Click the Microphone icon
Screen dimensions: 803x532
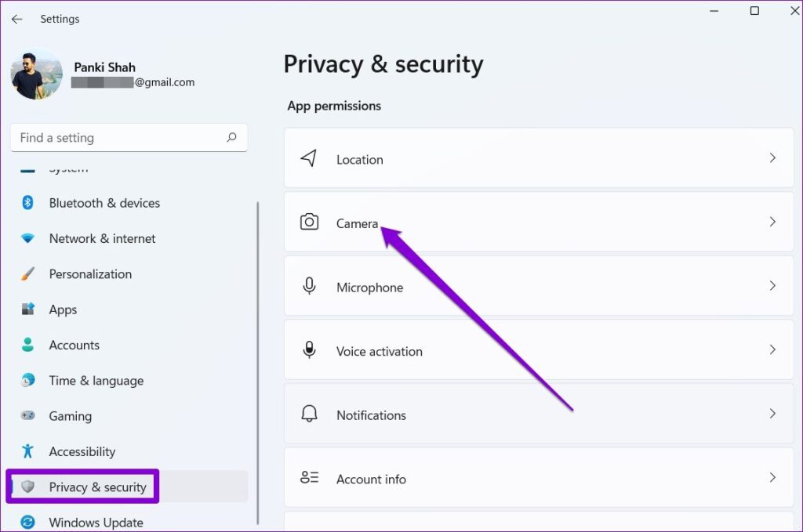point(309,286)
